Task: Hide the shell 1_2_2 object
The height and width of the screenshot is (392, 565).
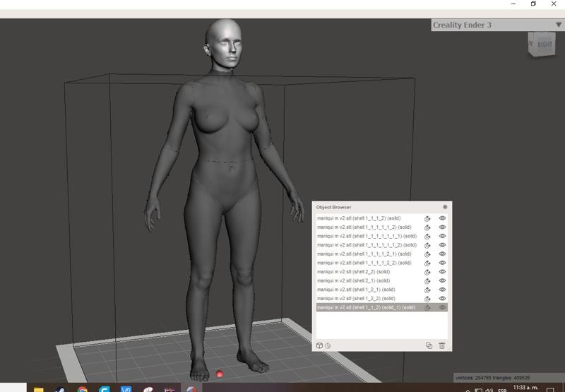Action: (x=442, y=299)
